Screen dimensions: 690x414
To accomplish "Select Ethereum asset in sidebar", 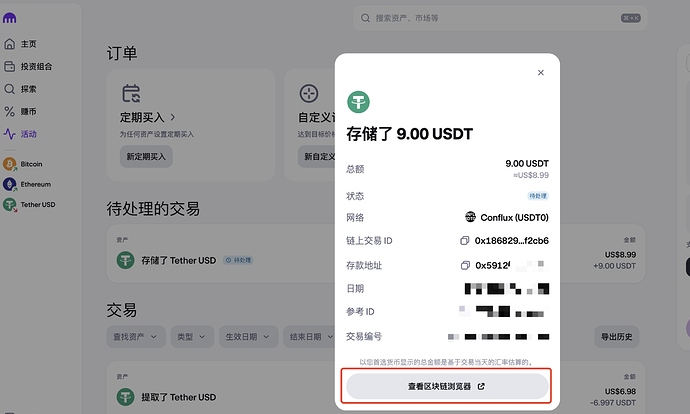I will coord(33,184).
